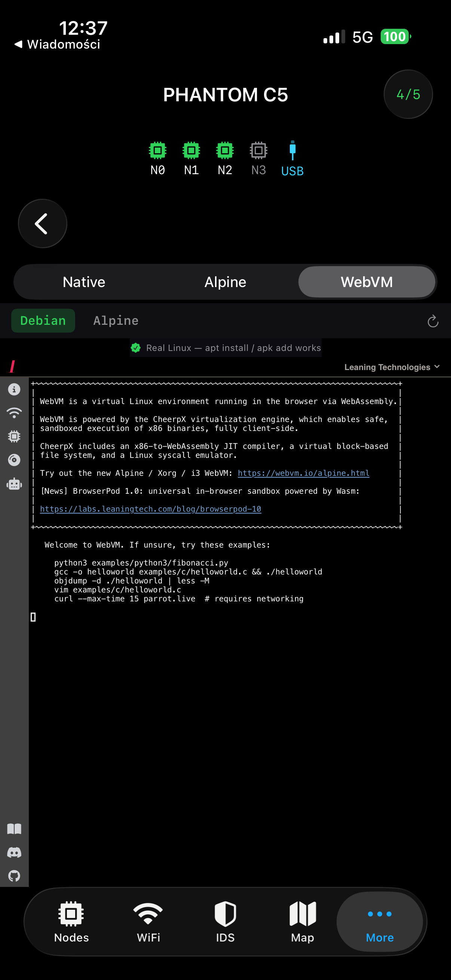Choose the Debian WebVM distribution
Image resolution: width=451 pixels, height=980 pixels.
point(43,321)
